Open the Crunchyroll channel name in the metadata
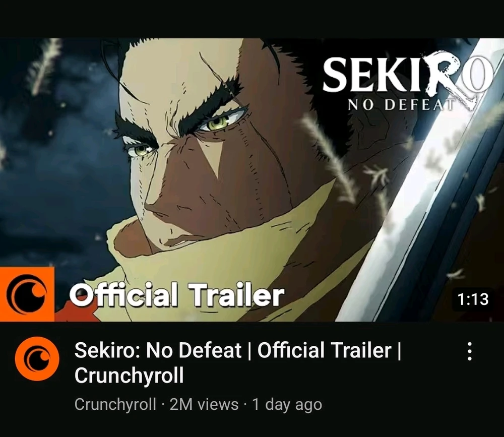The image size is (504, 437). pos(115,404)
